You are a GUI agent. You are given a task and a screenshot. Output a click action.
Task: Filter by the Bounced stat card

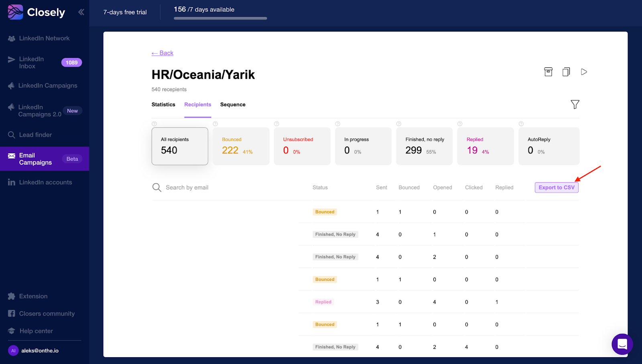tap(241, 146)
